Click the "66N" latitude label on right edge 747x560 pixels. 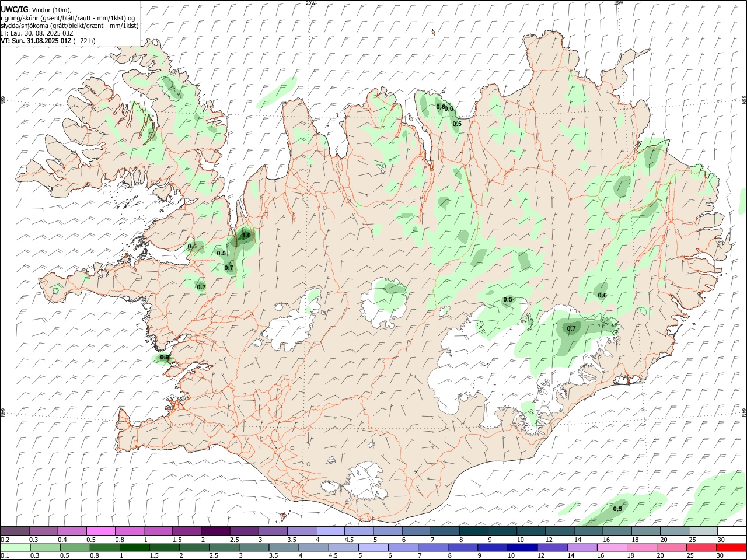[744, 100]
